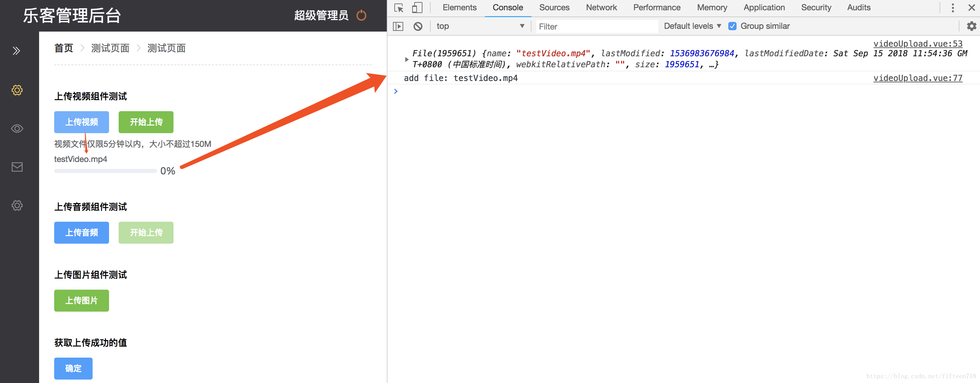Click the console Filter input field

pyautogui.click(x=596, y=26)
